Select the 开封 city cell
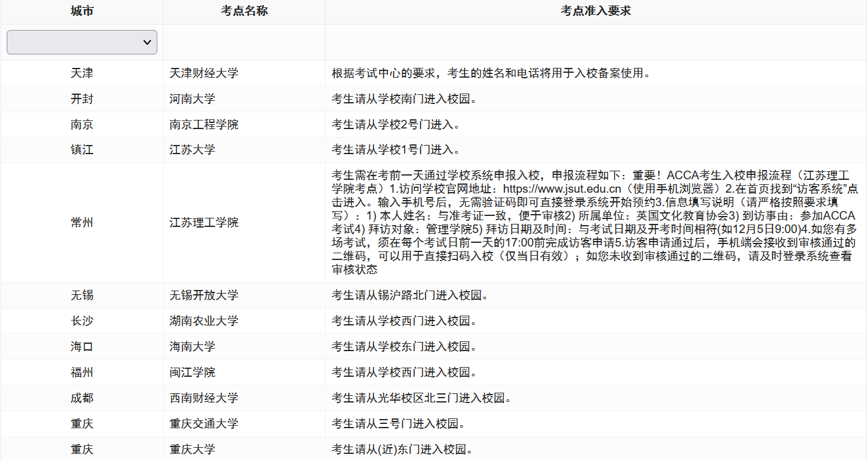Screen dimensions: 868x460 coord(82,99)
